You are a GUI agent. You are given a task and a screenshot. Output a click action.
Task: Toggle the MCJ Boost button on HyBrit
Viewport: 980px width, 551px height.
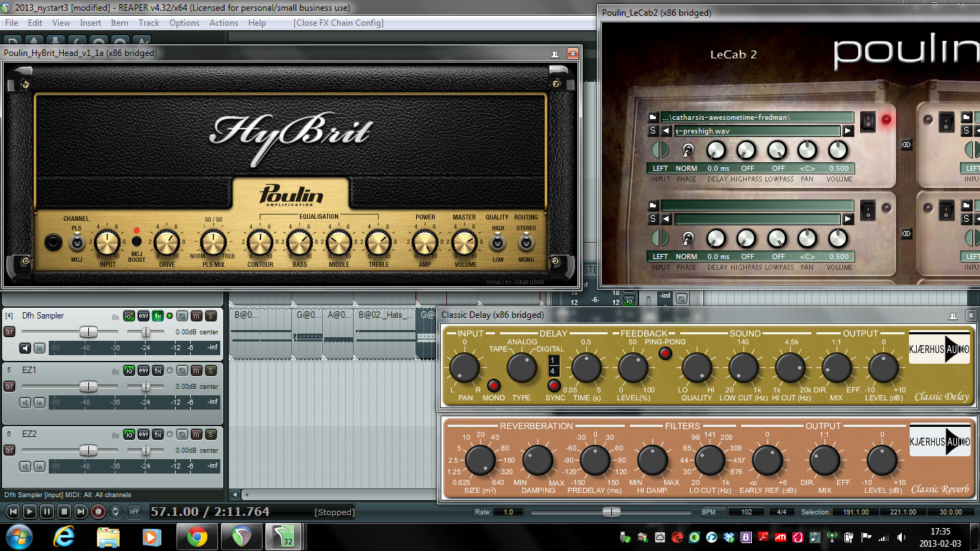(x=136, y=240)
